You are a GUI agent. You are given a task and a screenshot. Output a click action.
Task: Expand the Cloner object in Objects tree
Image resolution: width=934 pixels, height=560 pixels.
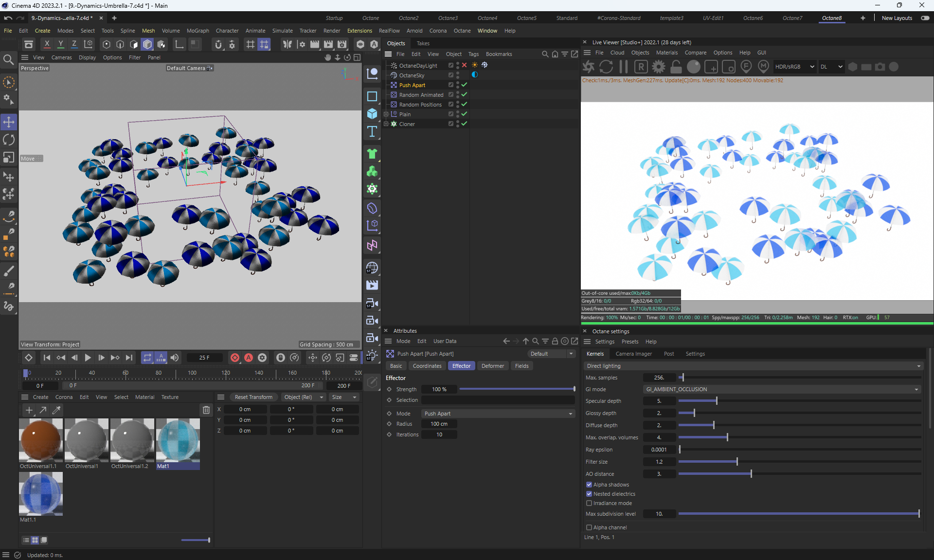click(x=386, y=124)
